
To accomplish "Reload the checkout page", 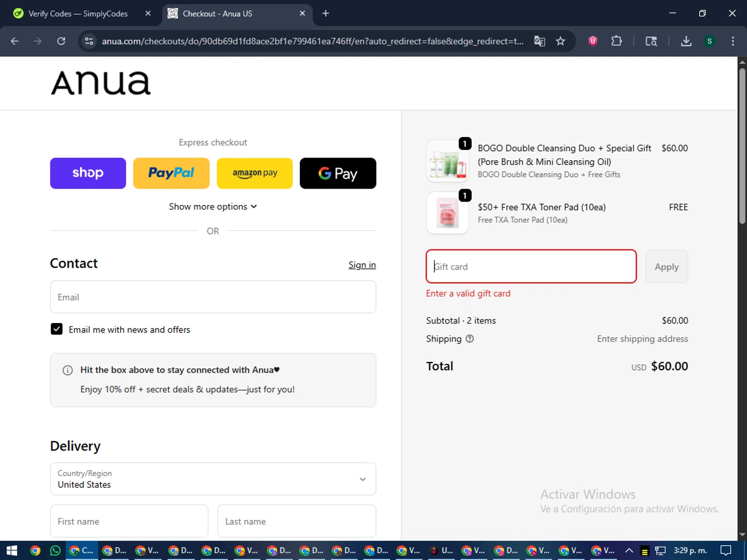I will [61, 41].
